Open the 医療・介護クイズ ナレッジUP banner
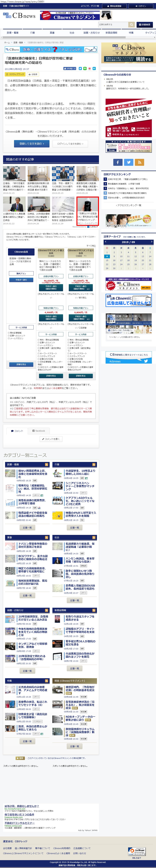The height and width of the screenshot is (868, 156). (x=51, y=49)
